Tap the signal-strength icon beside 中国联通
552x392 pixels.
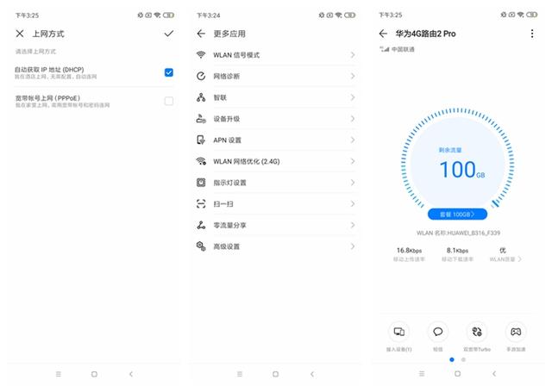(384, 49)
